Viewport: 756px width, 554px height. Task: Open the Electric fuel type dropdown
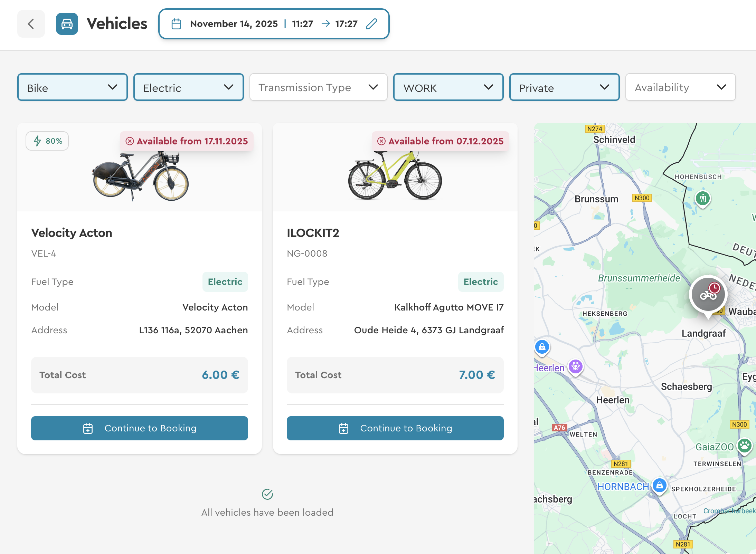click(x=189, y=87)
